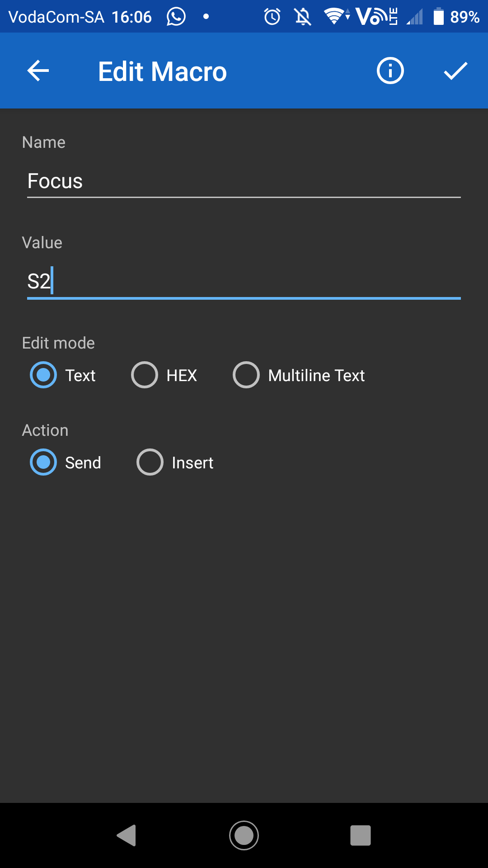The image size is (488, 868).
Task: Open recent apps with the square button
Action: [x=360, y=835]
